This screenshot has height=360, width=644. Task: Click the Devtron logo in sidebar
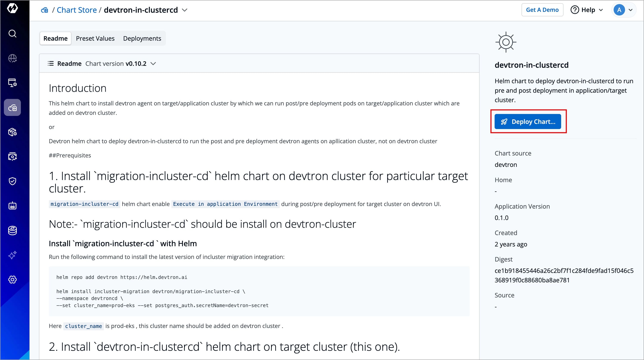coord(12,8)
